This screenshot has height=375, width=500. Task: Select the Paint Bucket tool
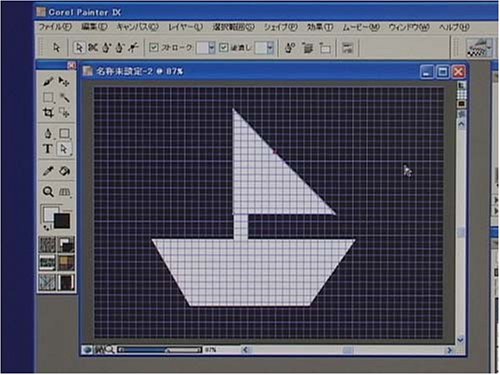64,171
